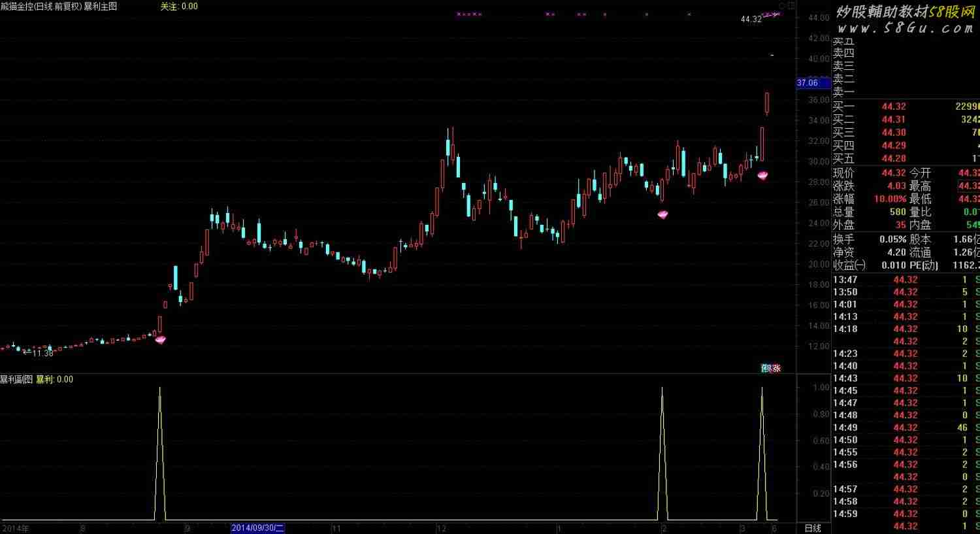The height and width of the screenshot is (534, 980).
Task: Click the 44.00 level on the price axis
Action: click(819, 18)
